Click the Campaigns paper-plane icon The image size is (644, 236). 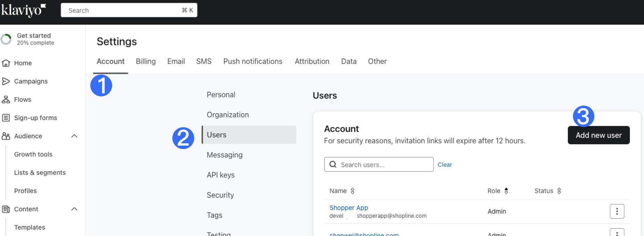point(6,81)
